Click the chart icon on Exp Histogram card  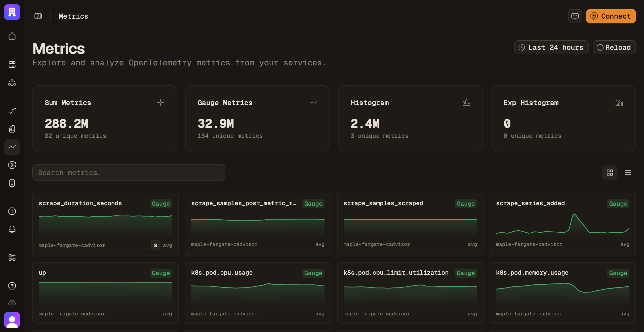[619, 103]
